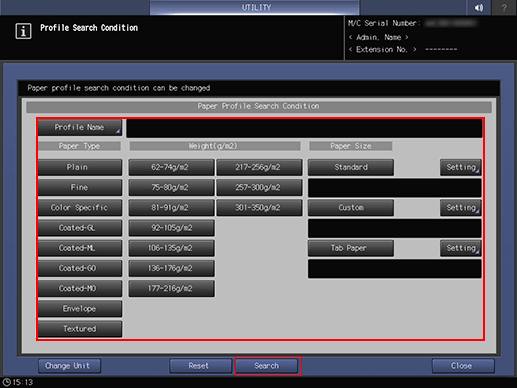Click the Standard size display field

click(395, 188)
